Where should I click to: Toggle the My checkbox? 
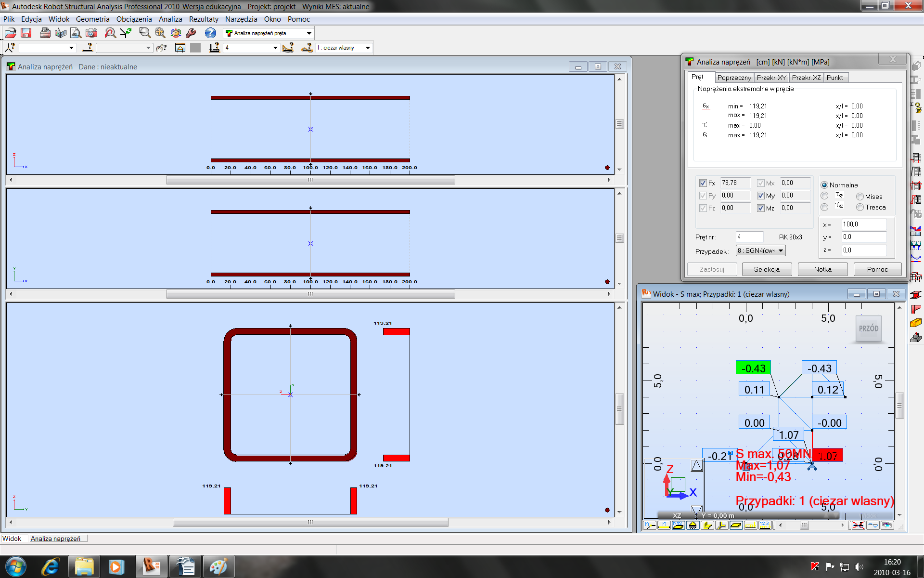point(761,196)
